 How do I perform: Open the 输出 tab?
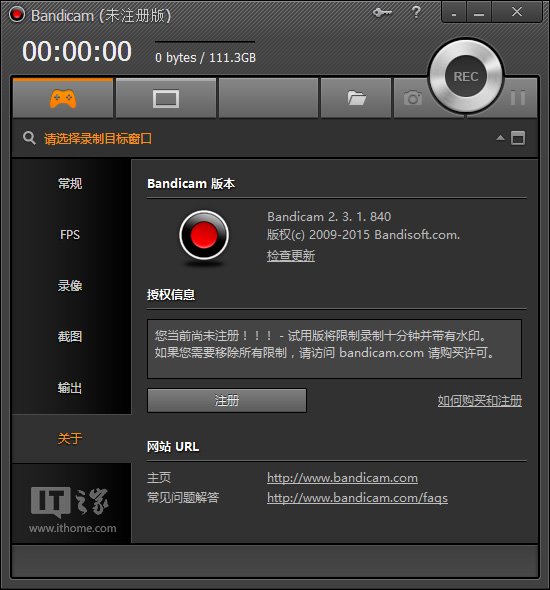(x=70, y=388)
